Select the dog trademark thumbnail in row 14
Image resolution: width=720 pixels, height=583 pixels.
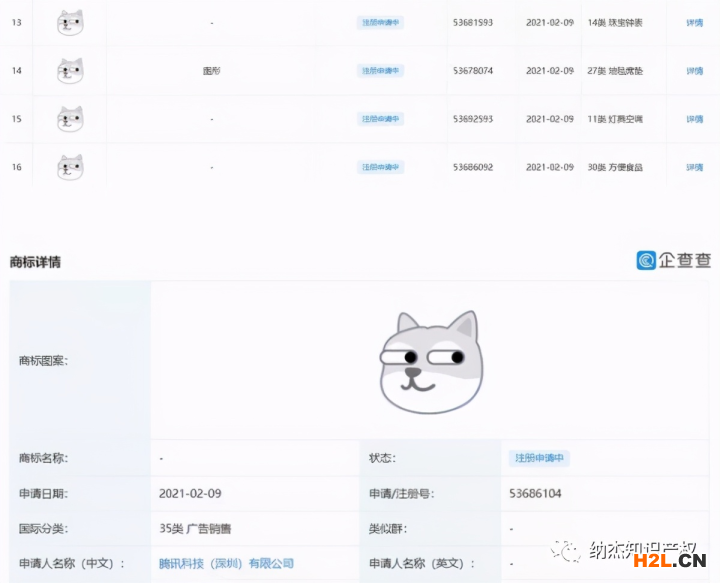tap(70, 71)
